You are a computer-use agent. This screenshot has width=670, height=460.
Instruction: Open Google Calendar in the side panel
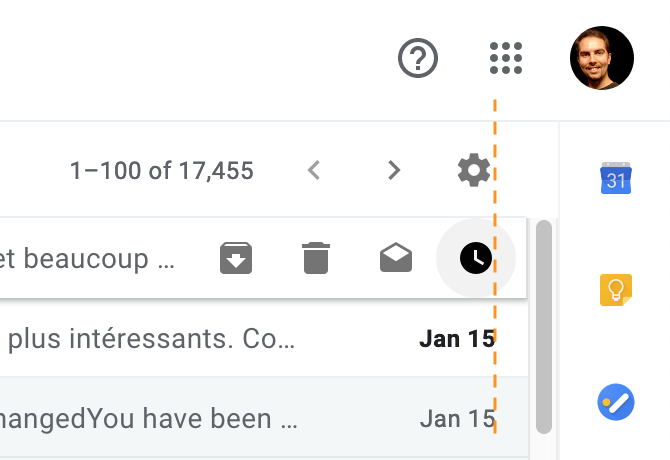pos(613,178)
